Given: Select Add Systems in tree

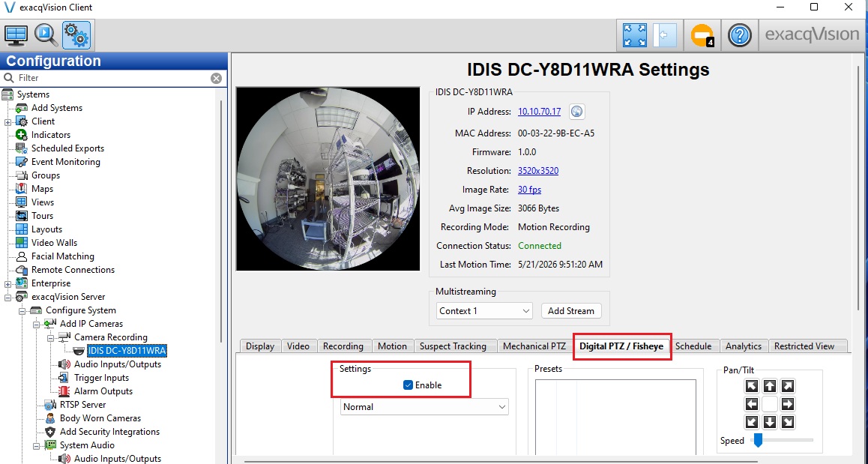Looking at the screenshot, I should point(56,108).
